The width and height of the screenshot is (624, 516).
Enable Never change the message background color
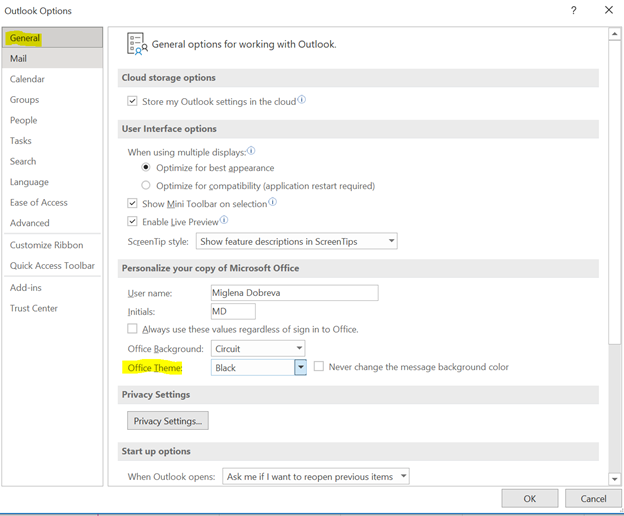pos(319,366)
